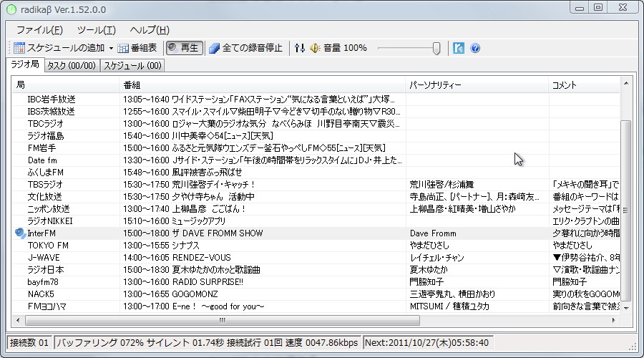Switch to the タスク (00/00) tab
644x358 pixels.
pyautogui.click(x=72, y=66)
